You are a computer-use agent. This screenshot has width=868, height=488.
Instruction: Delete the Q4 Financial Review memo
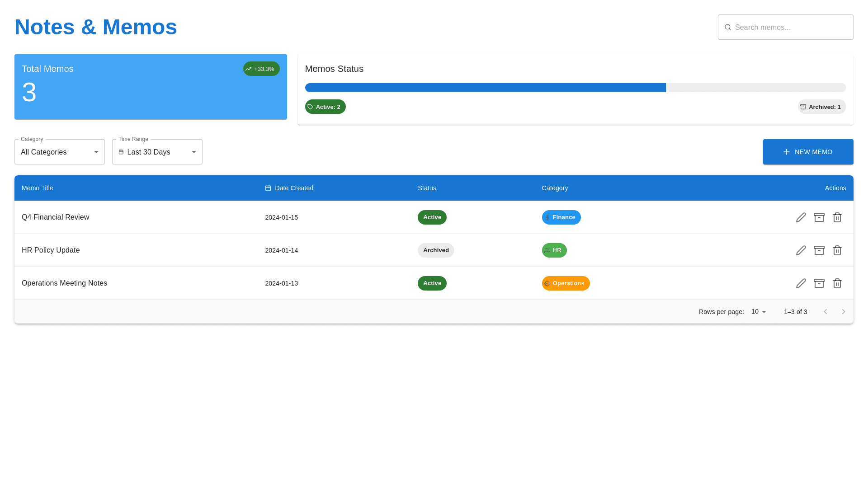pos(837,217)
